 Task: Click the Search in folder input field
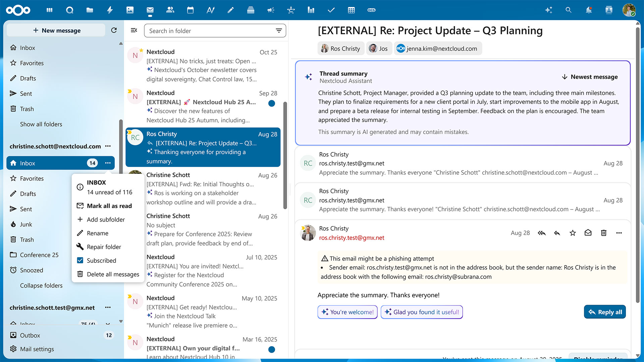pos(215,31)
